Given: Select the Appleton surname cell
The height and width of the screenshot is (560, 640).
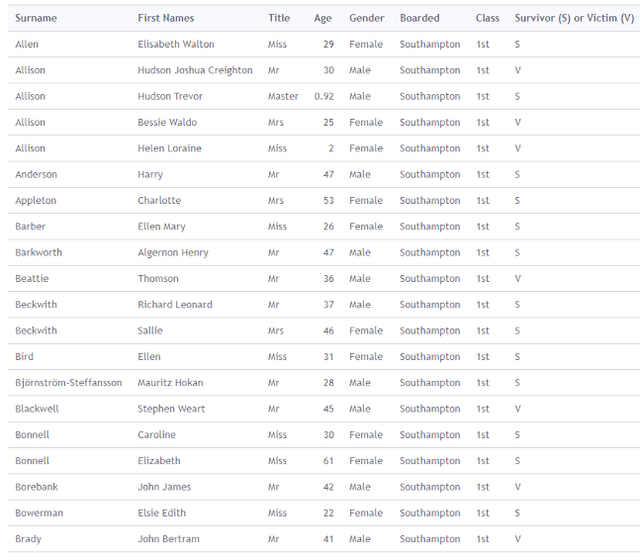Looking at the screenshot, I should coord(36,201).
